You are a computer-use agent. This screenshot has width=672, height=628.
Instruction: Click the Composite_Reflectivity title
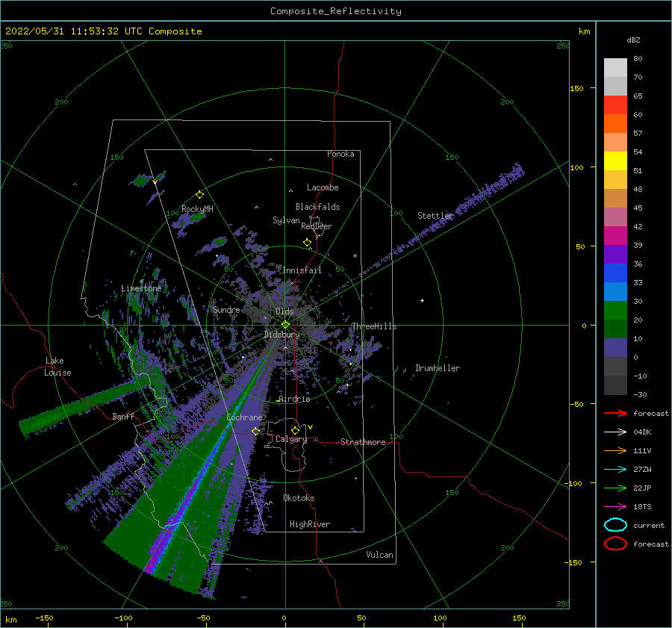[335, 11]
